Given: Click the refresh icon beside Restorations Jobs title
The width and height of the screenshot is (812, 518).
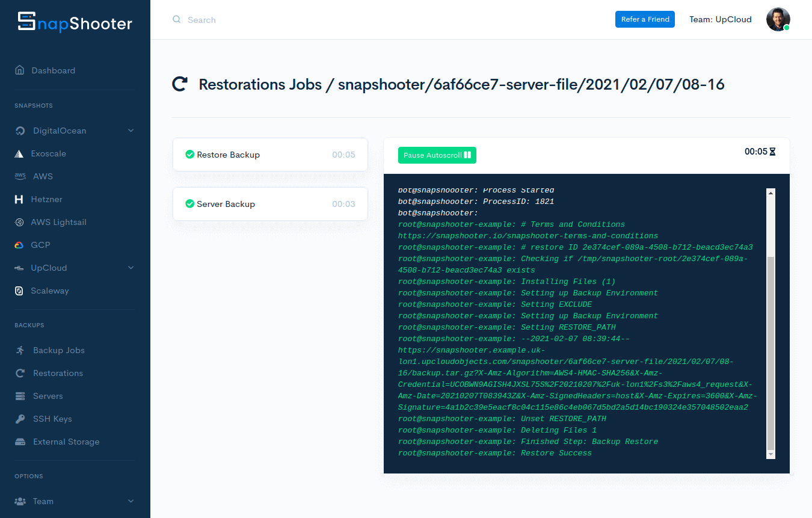Looking at the screenshot, I should click(x=180, y=84).
